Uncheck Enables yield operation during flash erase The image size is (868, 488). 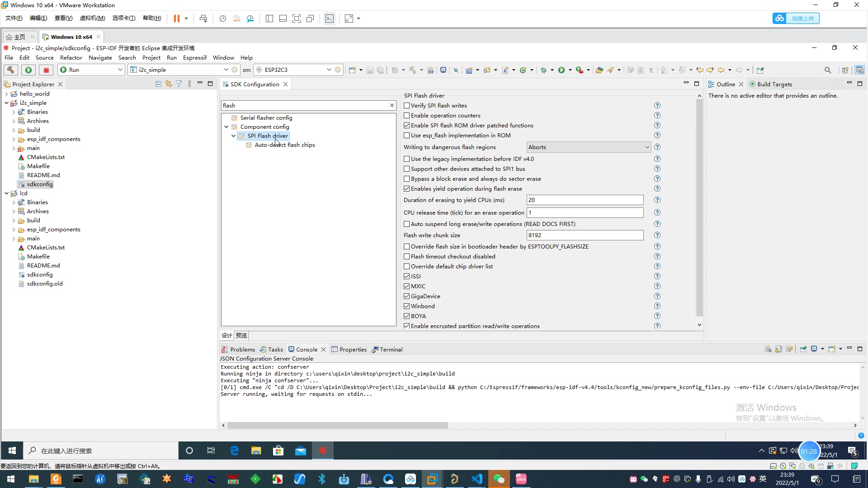(x=407, y=189)
